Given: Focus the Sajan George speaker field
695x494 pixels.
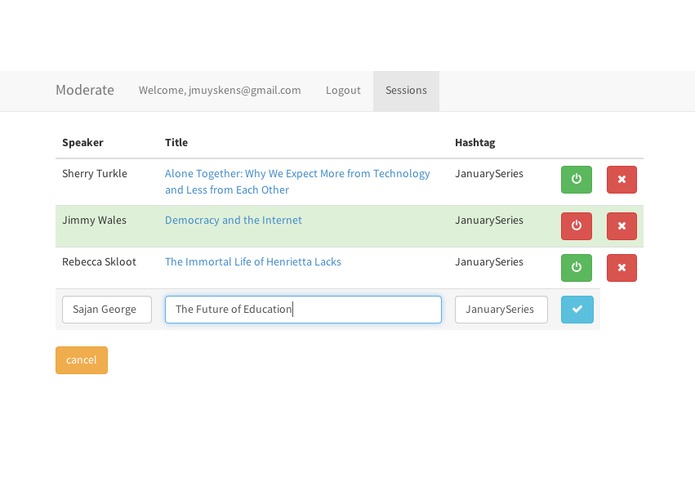Looking at the screenshot, I should (x=107, y=309).
